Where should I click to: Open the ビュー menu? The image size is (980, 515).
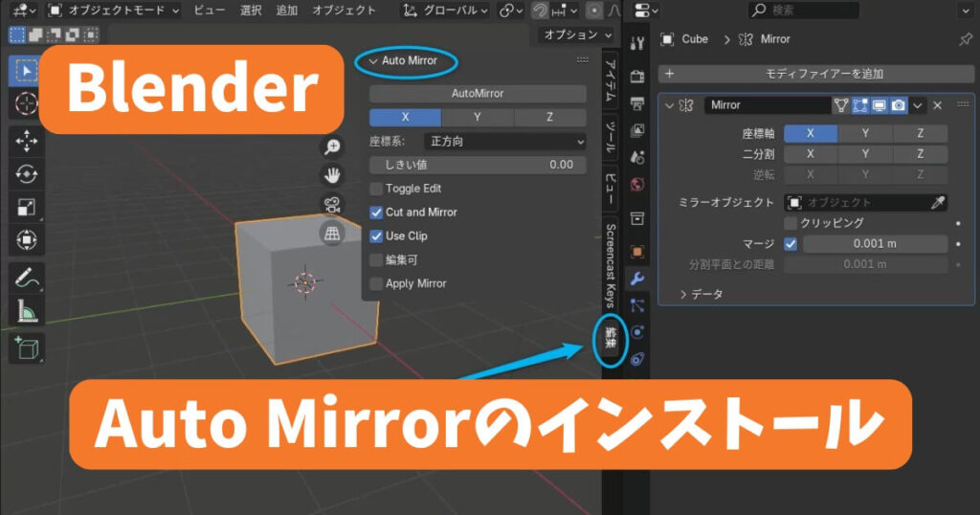click(209, 11)
